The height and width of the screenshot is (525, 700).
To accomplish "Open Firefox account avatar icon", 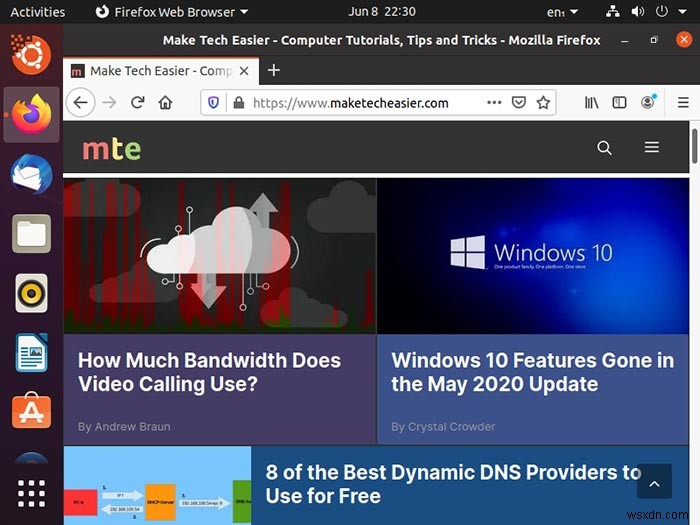I will click(x=648, y=102).
